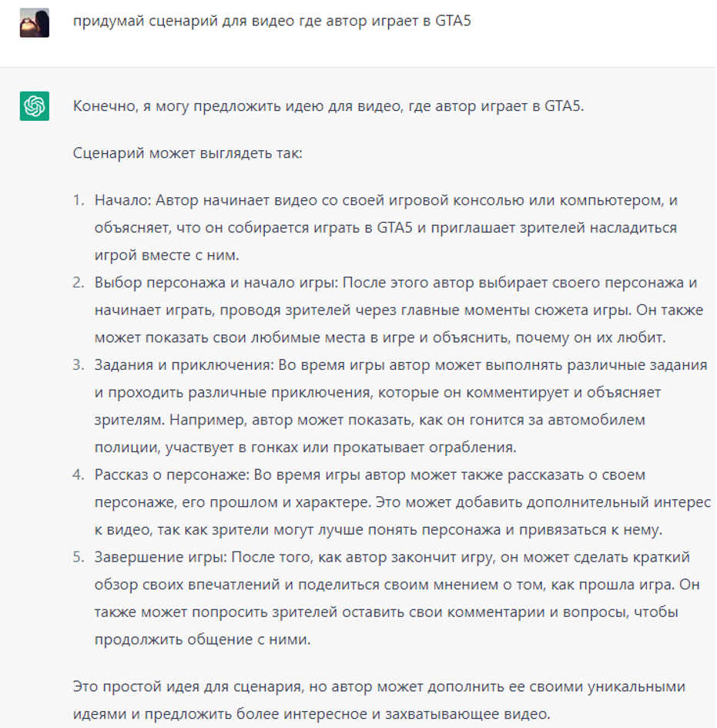Click the text 'продолжить общение с ними.'
This screenshot has height=728, width=717.
(203, 639)
